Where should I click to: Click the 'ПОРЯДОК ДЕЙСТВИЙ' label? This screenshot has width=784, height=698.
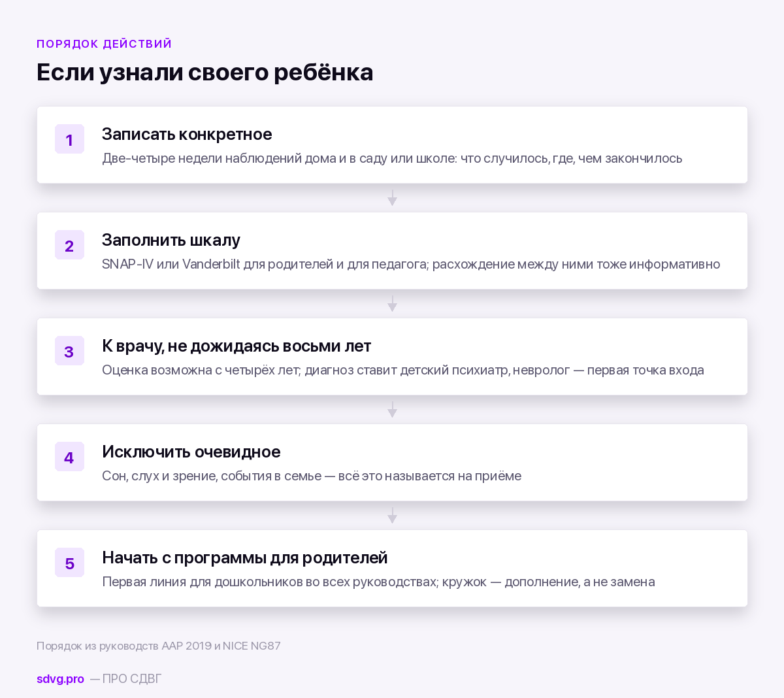(105, 44)
